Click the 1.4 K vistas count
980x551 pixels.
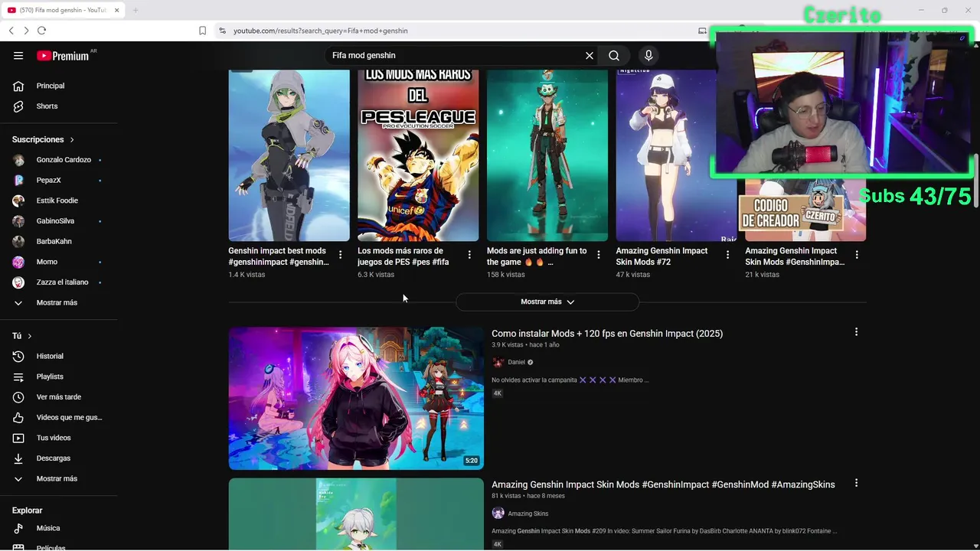tap(247, 275)
